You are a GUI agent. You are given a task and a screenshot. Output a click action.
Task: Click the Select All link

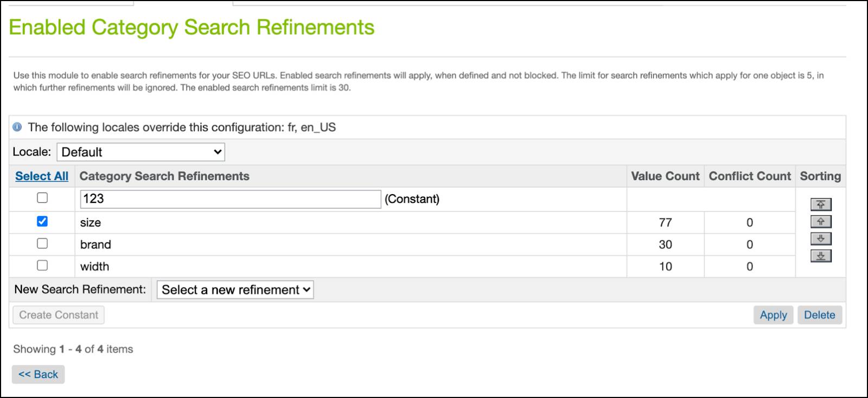point(42,176)
